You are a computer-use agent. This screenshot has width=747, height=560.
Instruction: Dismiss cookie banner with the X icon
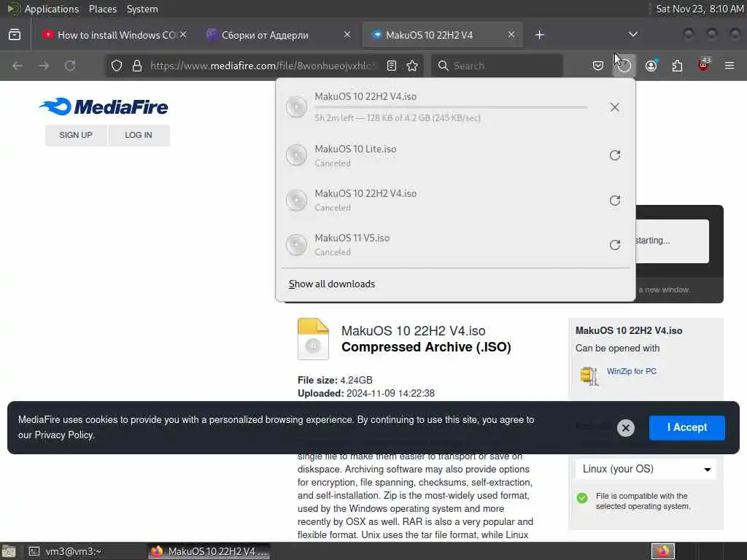(625, 428)
